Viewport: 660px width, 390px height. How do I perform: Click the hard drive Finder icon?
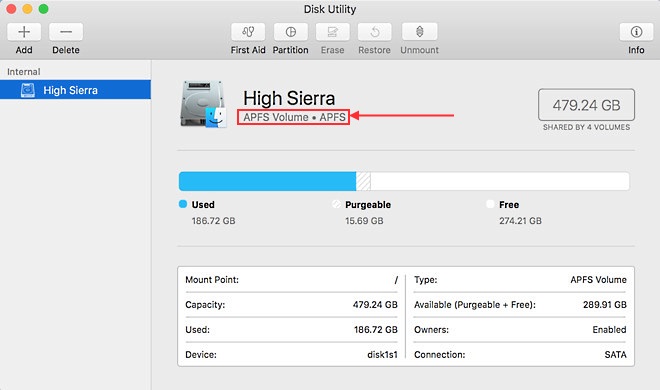(204, 104)
